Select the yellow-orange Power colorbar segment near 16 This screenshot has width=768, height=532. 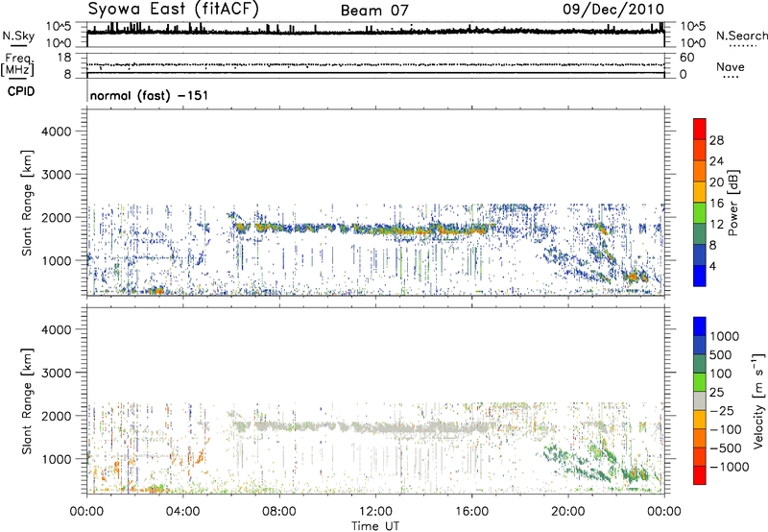click(700, 192)
